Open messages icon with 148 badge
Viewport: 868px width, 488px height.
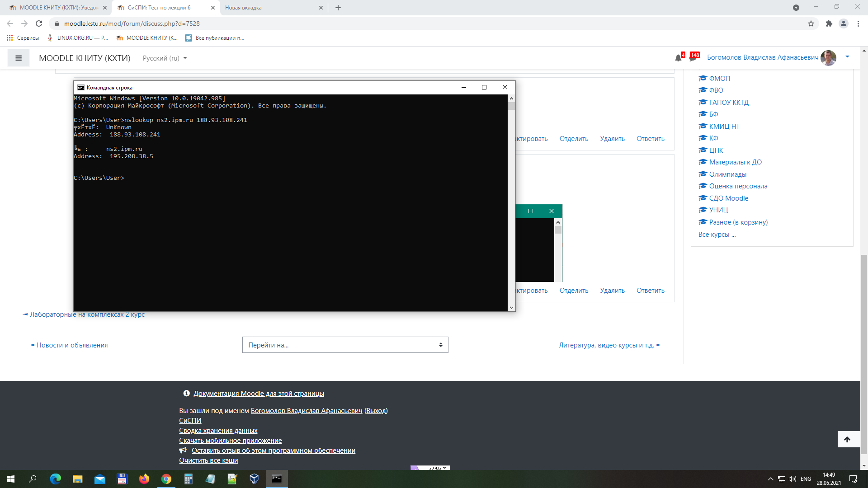pos(693,57)
